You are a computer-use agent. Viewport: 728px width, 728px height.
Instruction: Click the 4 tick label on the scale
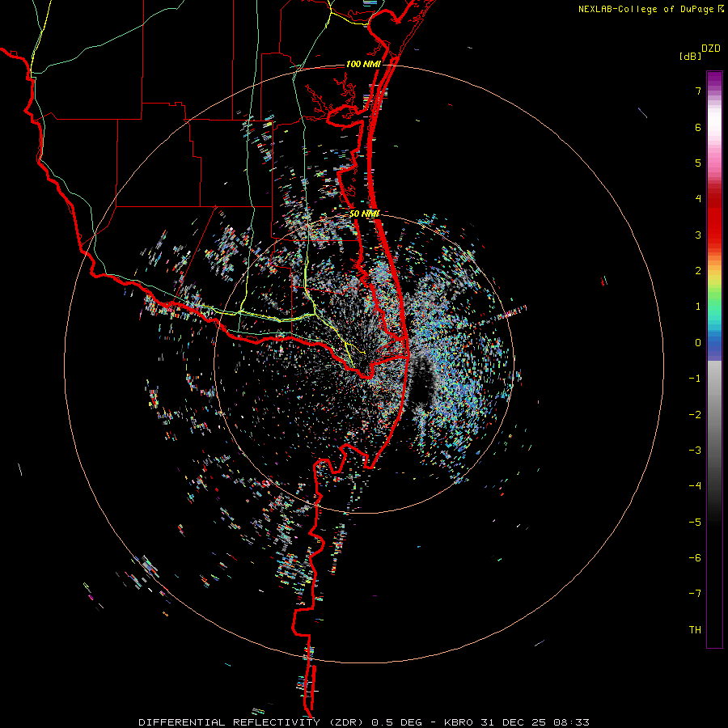tap(698, 199)
